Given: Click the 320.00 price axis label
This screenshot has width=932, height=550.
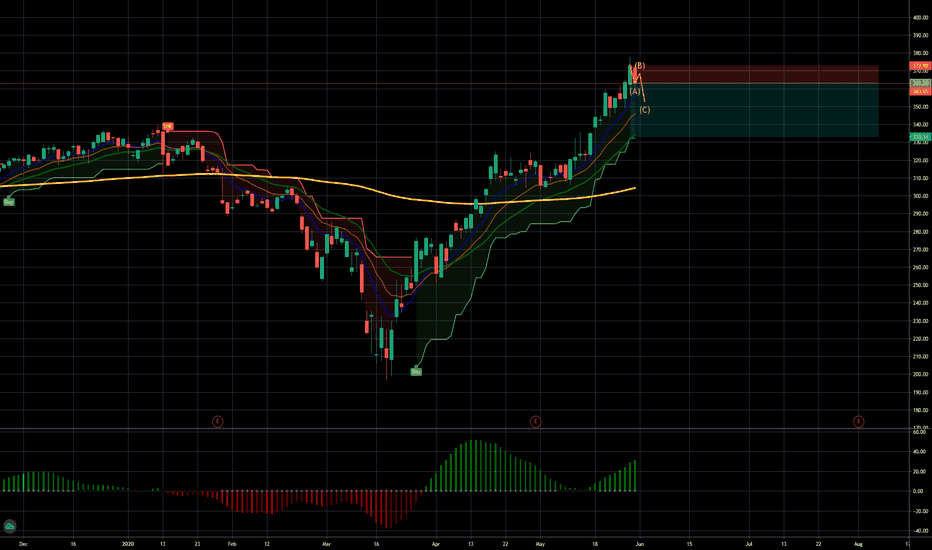Looking at the screenshot, I should click(920, 161).
